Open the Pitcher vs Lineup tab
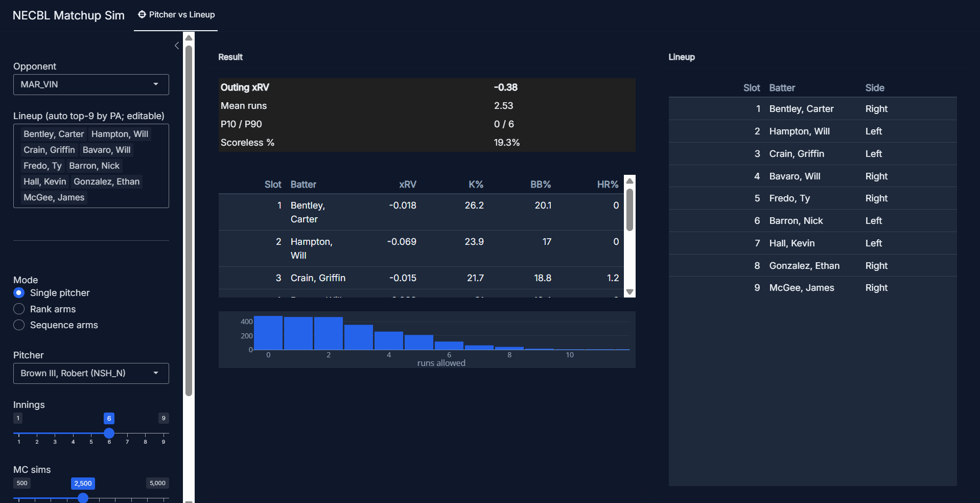Viewport: 980px width, 503px height. (176, 15)
